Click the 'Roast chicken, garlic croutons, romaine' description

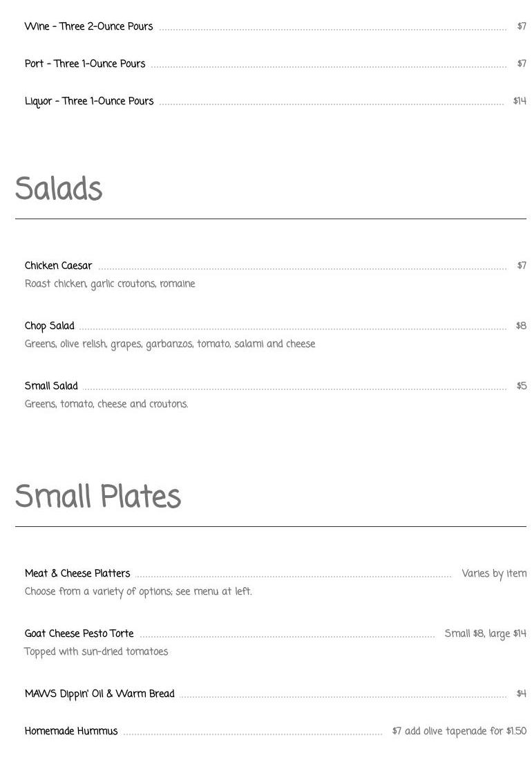[x=110, y=284]
